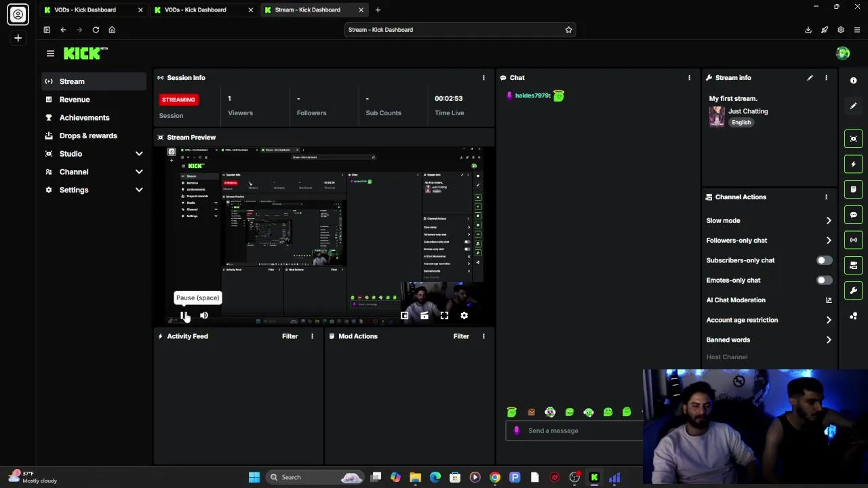Click the edit pencil in right sidebar

tap(854, 106)
